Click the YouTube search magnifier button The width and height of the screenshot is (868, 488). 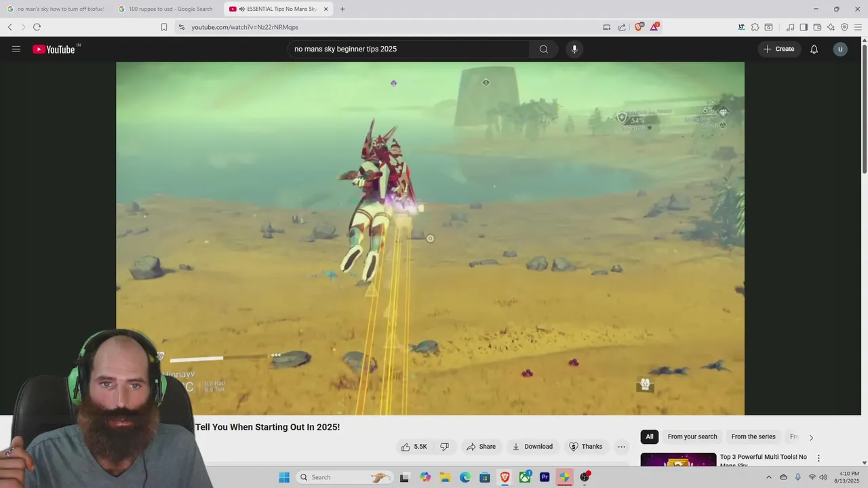544,49
